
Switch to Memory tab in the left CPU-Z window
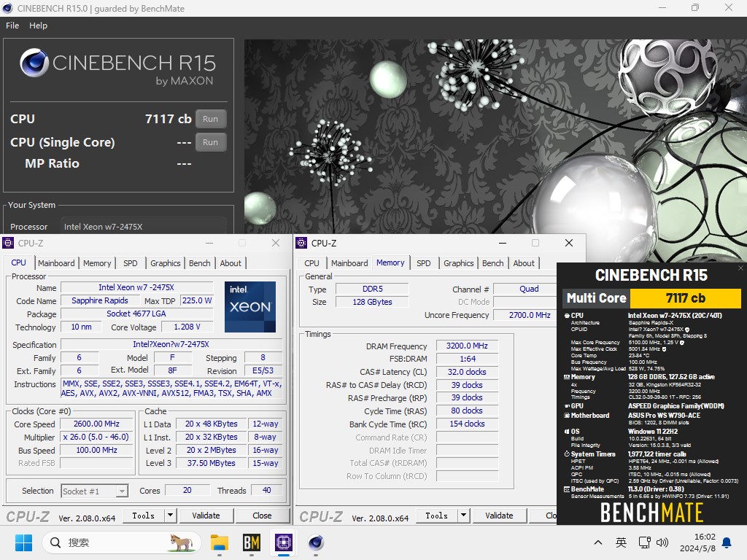[x=97, y=262]
